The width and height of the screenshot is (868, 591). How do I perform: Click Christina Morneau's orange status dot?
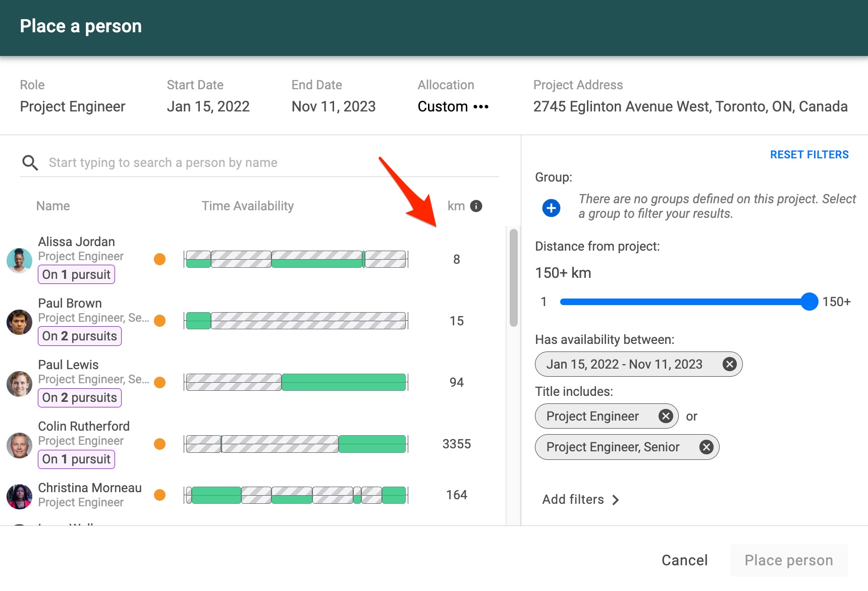point(159,495)
